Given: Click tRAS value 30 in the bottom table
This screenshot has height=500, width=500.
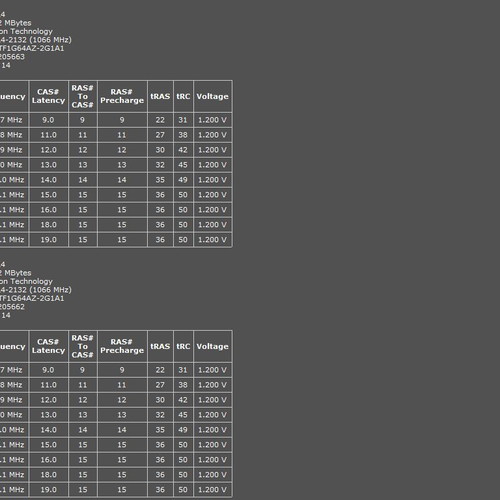Looking at the screenshot, I should tap(160, 400).
